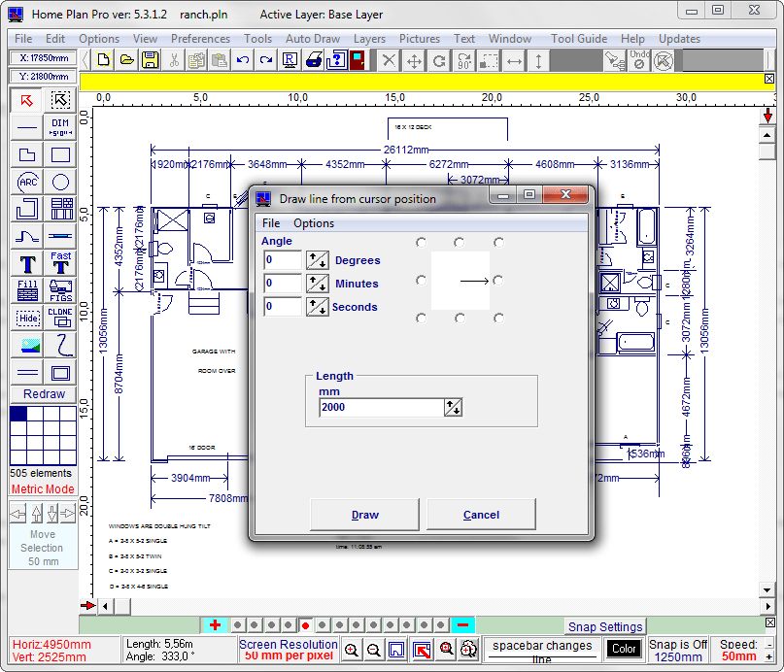Select the ARC drawing tool
This screenshot has width=784, height=672.
[x=27, y=182]
